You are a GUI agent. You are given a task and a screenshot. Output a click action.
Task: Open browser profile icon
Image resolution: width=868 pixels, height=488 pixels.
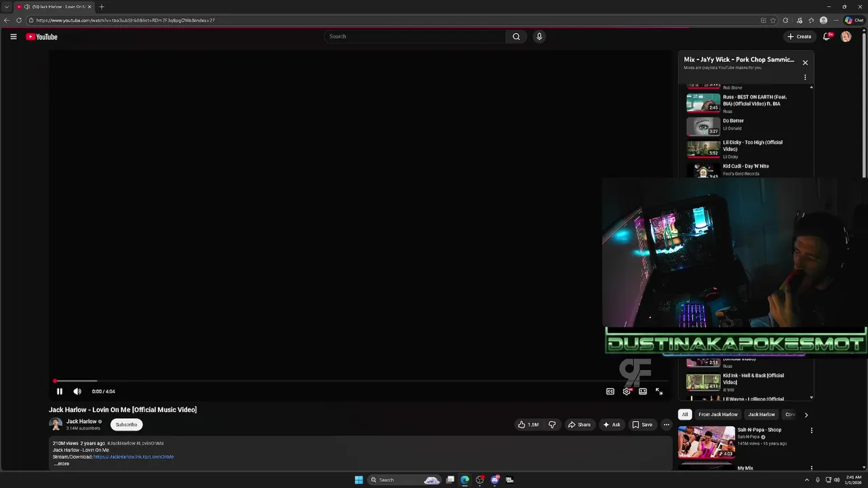click(823, 20)
